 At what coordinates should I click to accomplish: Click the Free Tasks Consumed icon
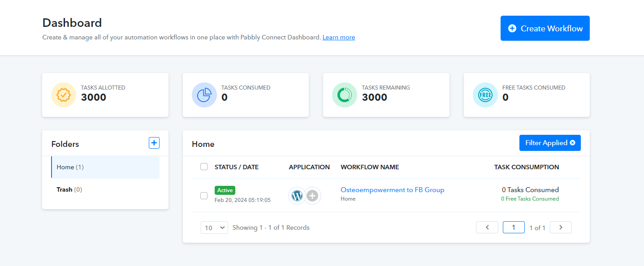[485, 95]
